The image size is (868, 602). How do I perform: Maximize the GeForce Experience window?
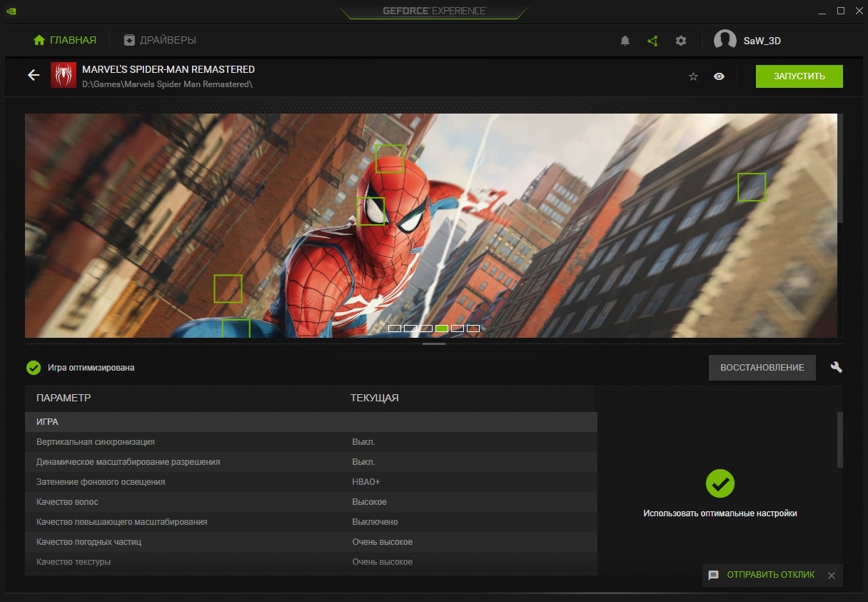[841, 11]
